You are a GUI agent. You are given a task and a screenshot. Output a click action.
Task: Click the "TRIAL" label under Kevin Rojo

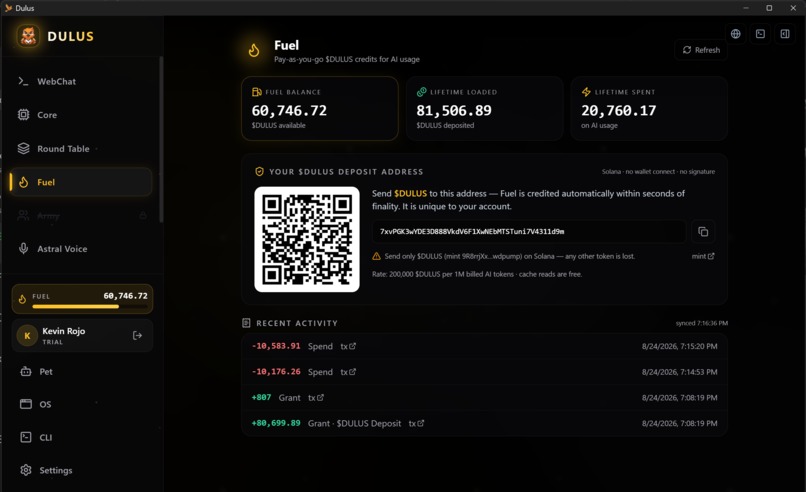(x=52, y=342)
